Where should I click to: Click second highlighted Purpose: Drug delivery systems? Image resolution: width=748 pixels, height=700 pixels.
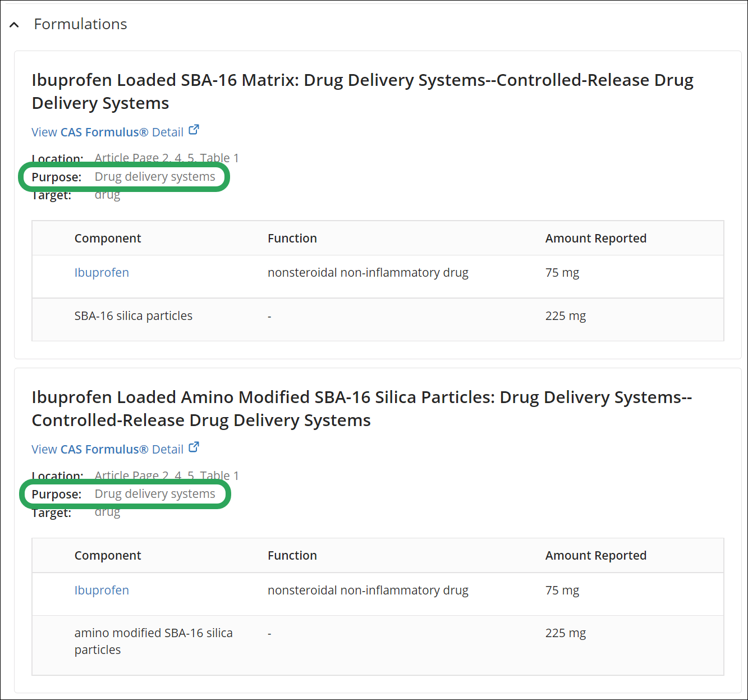[x=125, y=494]
